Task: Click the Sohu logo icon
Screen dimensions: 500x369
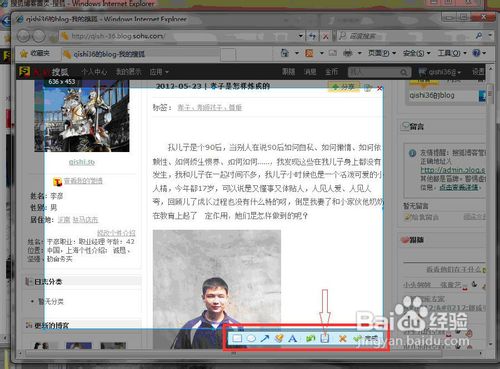Action: tap(24, 71)
